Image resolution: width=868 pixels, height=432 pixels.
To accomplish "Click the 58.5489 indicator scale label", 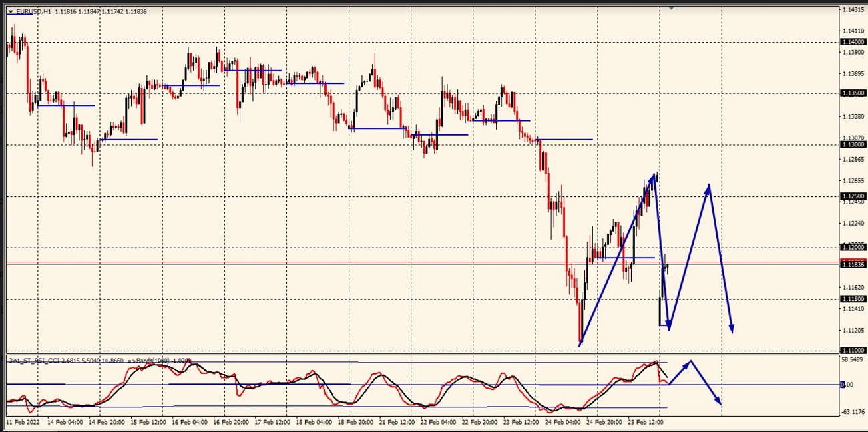I will tap(853, 359).
